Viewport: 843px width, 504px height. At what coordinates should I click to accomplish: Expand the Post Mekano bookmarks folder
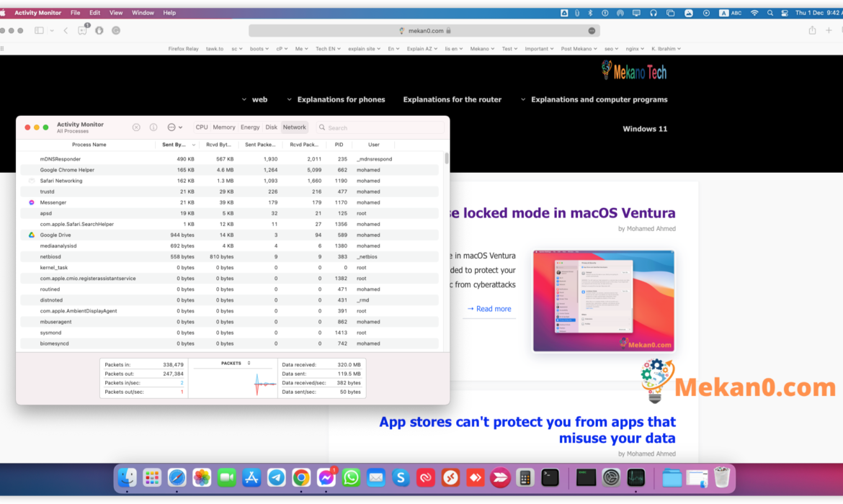coord(579,48)
